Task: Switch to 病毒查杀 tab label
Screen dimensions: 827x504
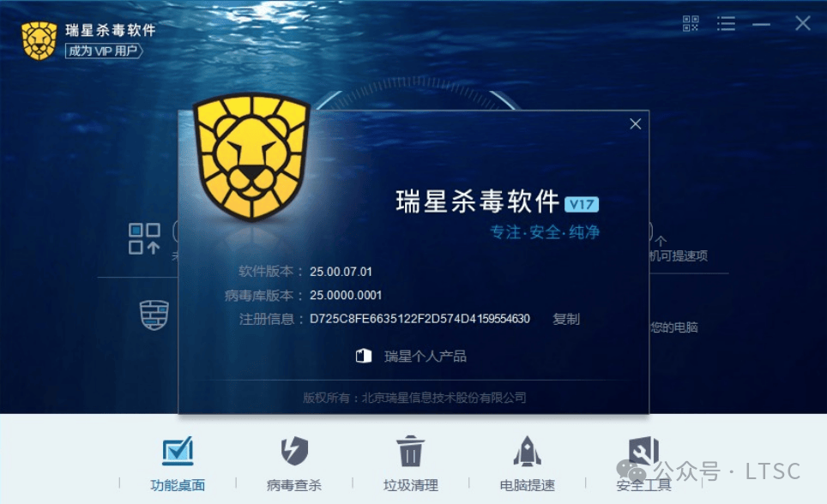Action: tap(294, 485)
